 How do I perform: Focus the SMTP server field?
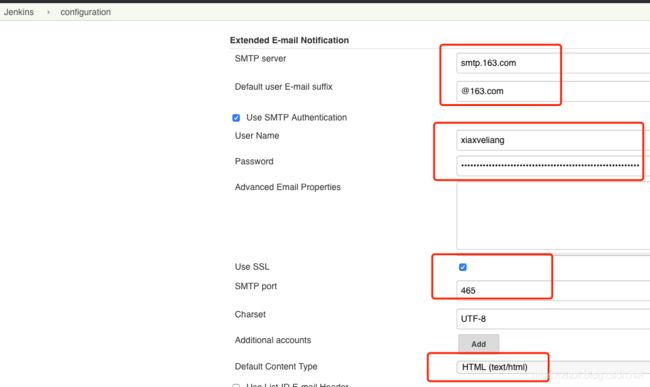coord(553,63)
